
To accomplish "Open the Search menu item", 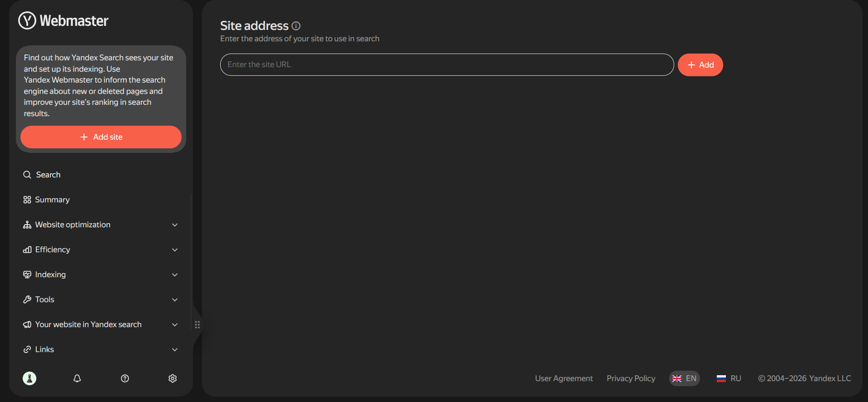I will pos(101,175).
